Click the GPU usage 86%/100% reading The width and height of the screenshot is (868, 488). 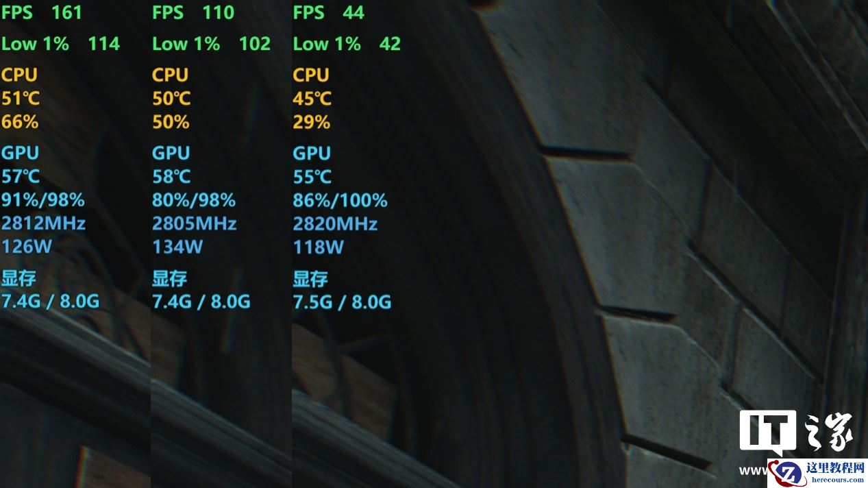[x=340, y=200]
